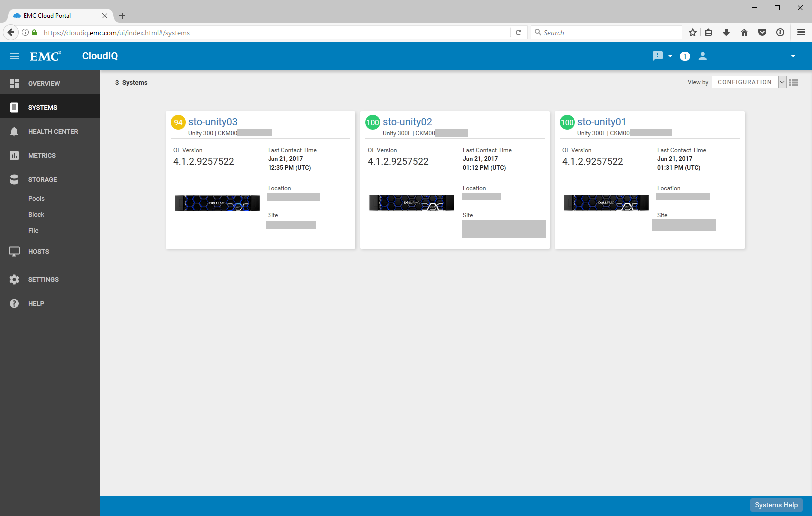The height and width of the screenshot is (516, 812).
Task: Click the Overview dashboard icon
Action: 14,83
